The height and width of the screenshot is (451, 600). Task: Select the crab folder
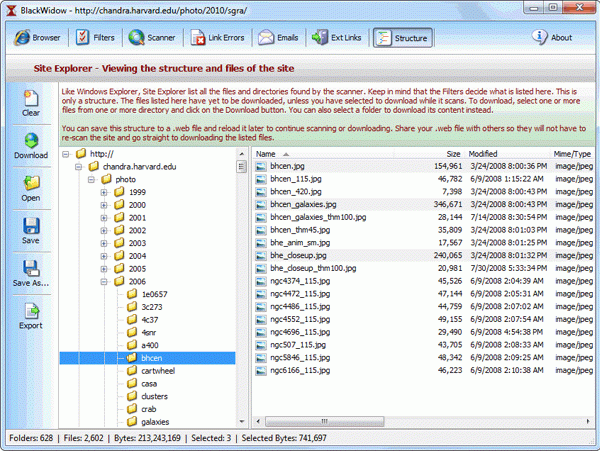[142, 409]
